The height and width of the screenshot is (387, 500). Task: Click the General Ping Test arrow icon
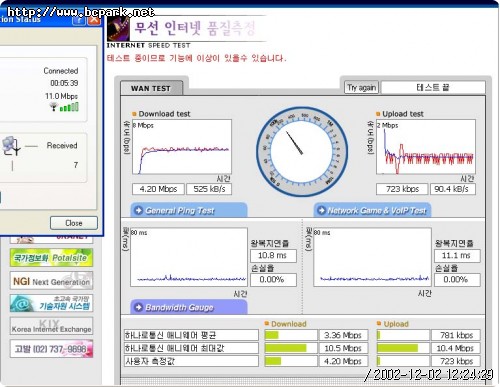click(x=138, y=211)
